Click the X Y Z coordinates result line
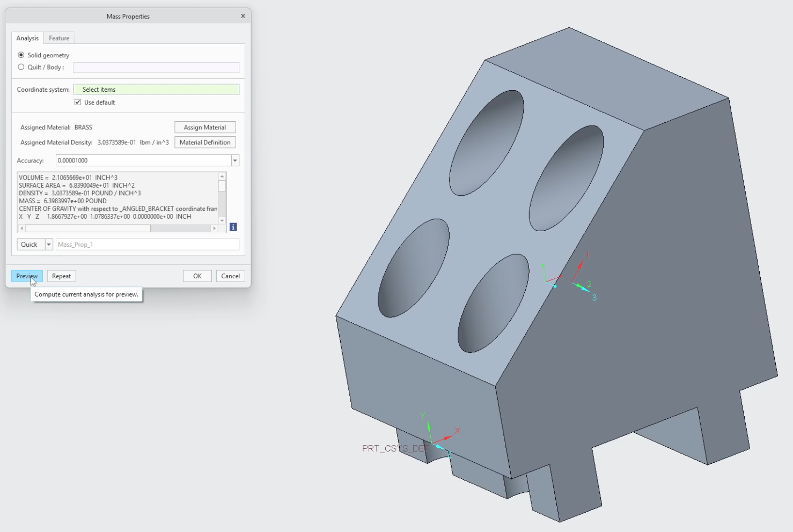This screenshot has width=793, height=532. tap(105, 217)
